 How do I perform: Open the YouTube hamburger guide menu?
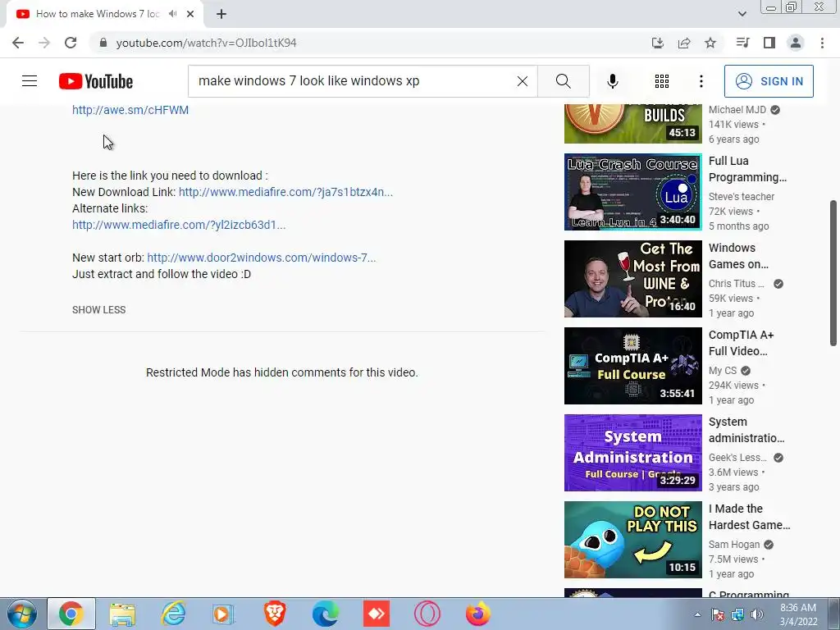tap(30, 81)
